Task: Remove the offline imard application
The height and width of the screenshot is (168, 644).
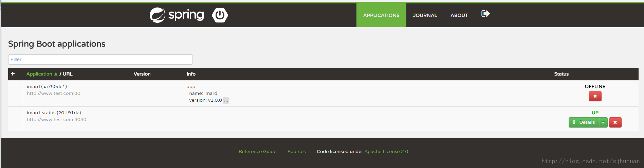Action: [x=595, y=96]
